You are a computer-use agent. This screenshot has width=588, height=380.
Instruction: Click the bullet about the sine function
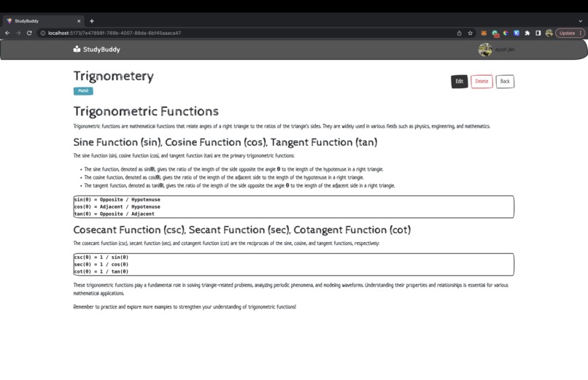pos(233,169)
